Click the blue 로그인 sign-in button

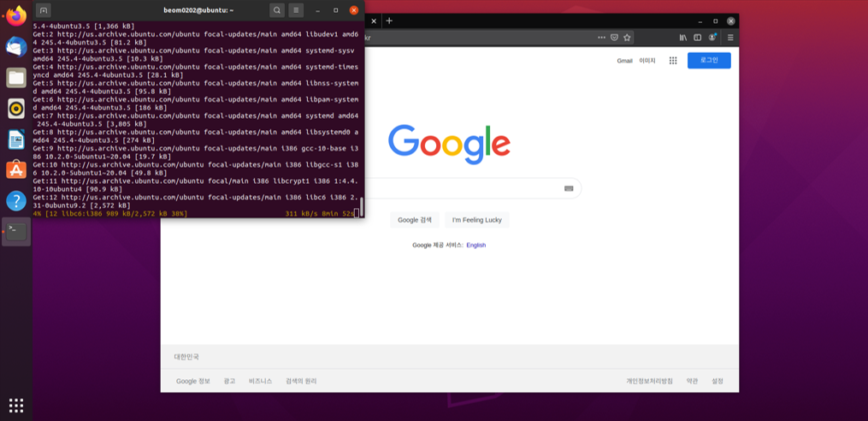pos(709,61)
